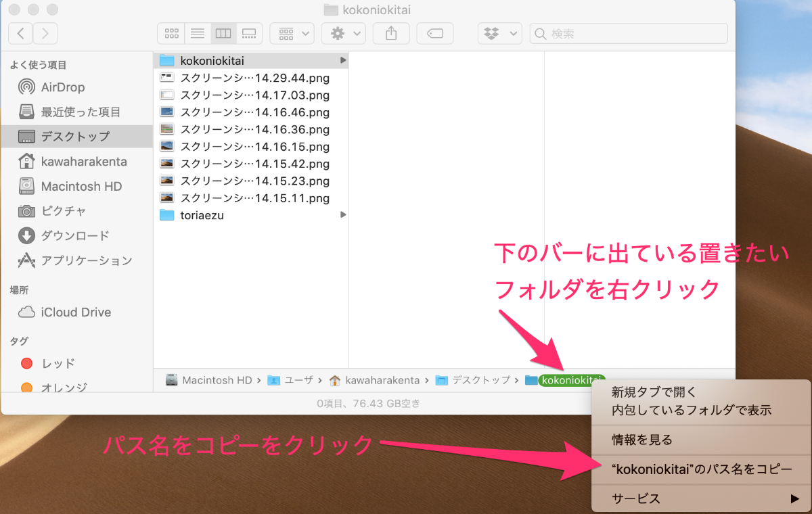The width and height of the screenshot is (812, 514).
Task: Click into the 検索 search field
Action: click(629, 33)
